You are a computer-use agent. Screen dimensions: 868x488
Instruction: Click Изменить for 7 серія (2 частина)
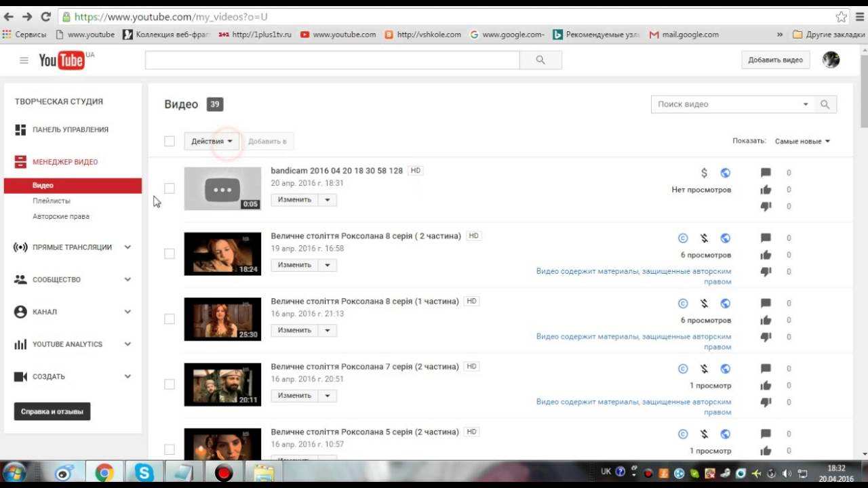(x=294, y=395)
